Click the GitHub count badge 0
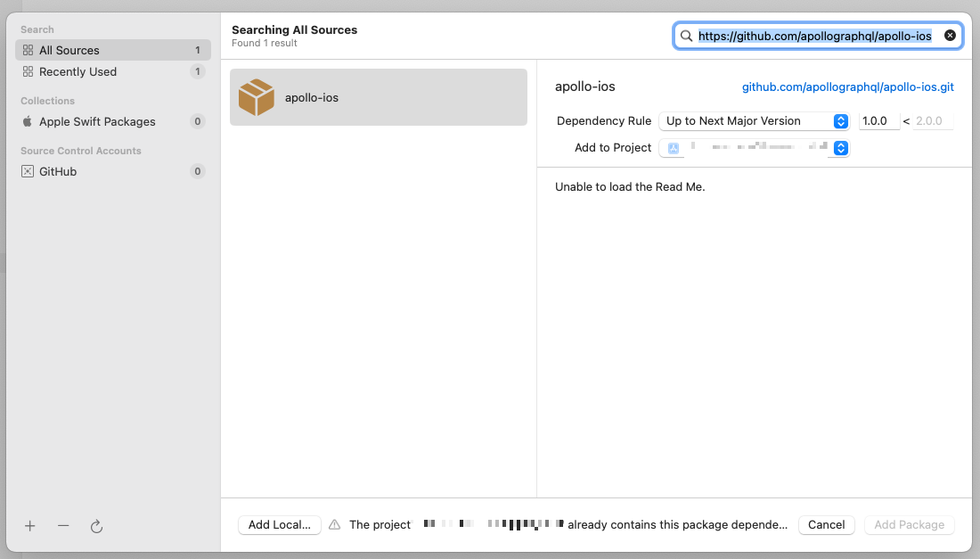The height and width of the screenshot is (559, 980). tap(198, 171)
